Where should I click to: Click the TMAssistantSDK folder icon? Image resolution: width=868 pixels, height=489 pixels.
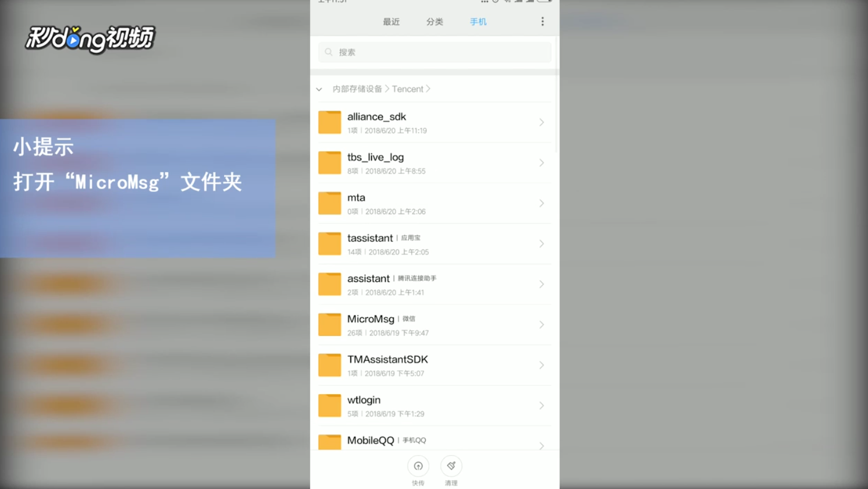(x=329, y=365)
